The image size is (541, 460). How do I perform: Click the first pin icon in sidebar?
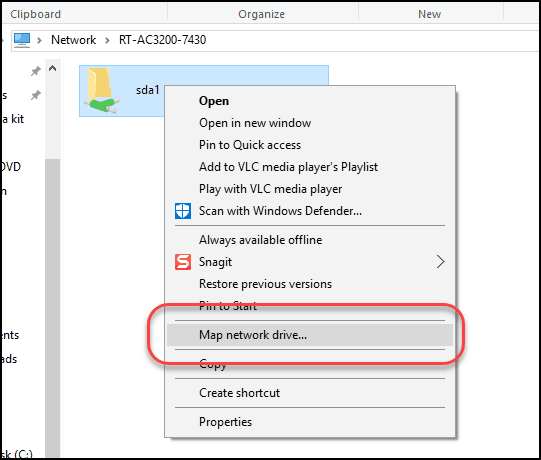pos(36,71)
